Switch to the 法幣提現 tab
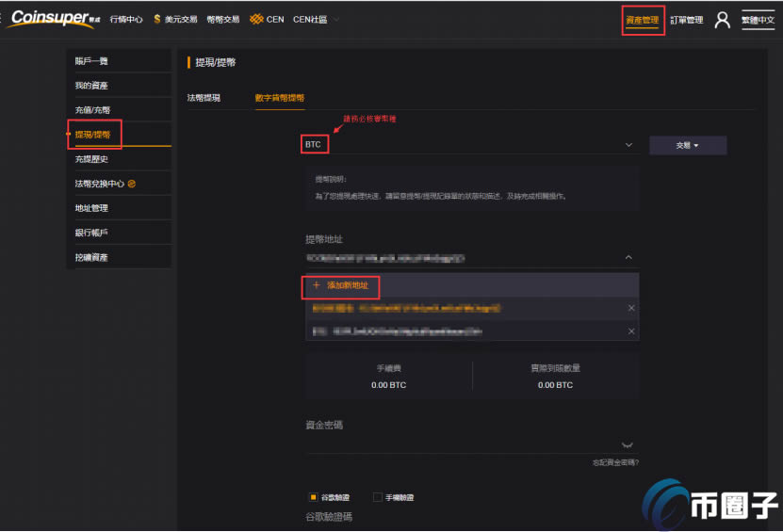 click(x=204, y=98)
